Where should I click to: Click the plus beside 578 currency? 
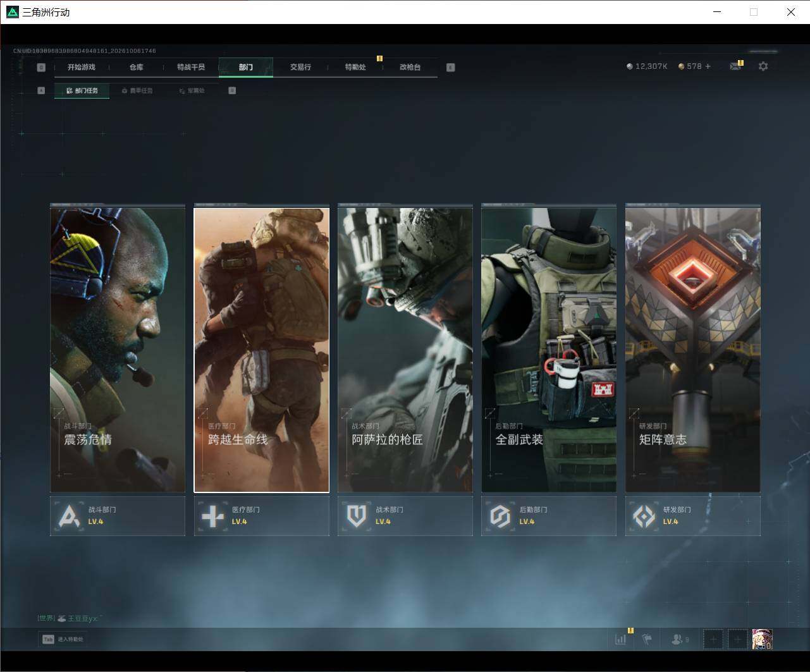pos(708,66)
